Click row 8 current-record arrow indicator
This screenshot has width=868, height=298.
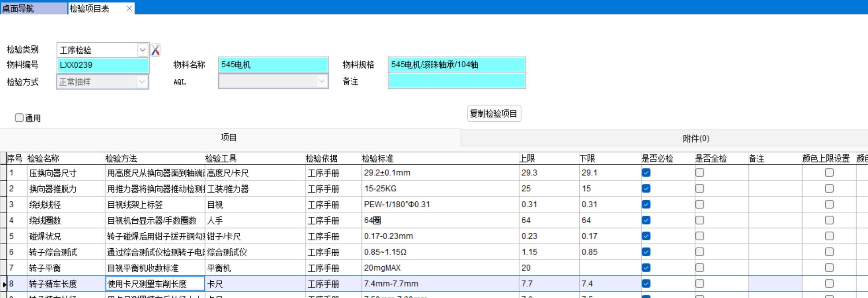[x=4, y=284]
